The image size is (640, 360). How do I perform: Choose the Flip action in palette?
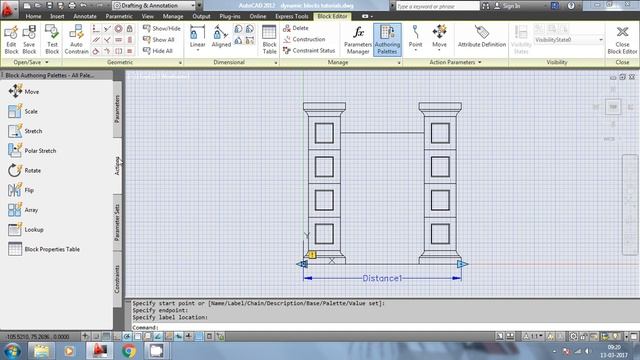21,190
